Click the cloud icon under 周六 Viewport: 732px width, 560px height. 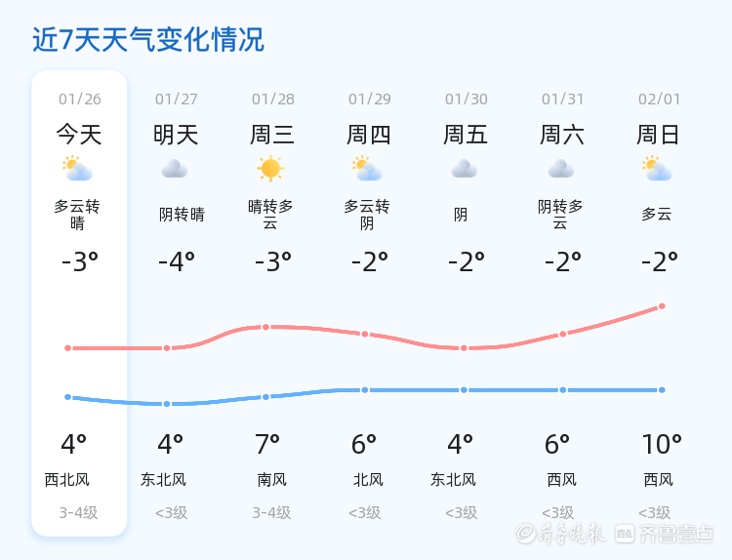click(x=561, y=170)
